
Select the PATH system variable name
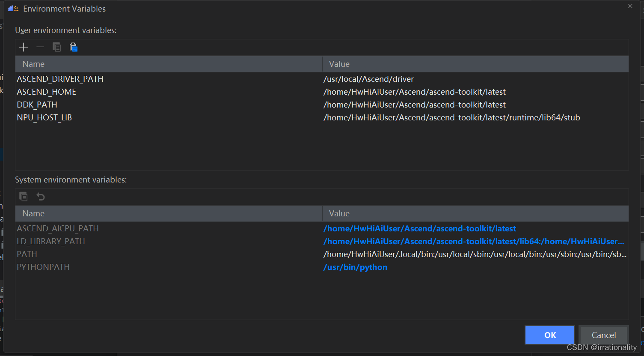(x=27, y=254)
